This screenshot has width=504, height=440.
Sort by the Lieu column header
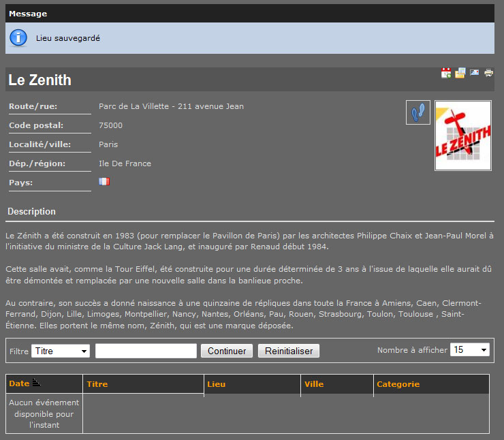(217, 384)
